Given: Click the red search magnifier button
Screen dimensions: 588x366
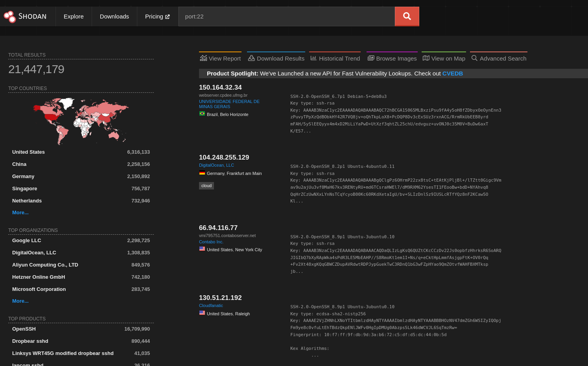Looking at the screenshot, I should tap(407, 16).
